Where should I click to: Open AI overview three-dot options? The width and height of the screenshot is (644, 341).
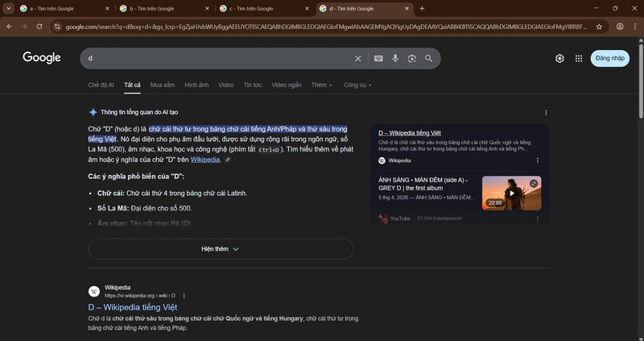(x=546, y=112)
